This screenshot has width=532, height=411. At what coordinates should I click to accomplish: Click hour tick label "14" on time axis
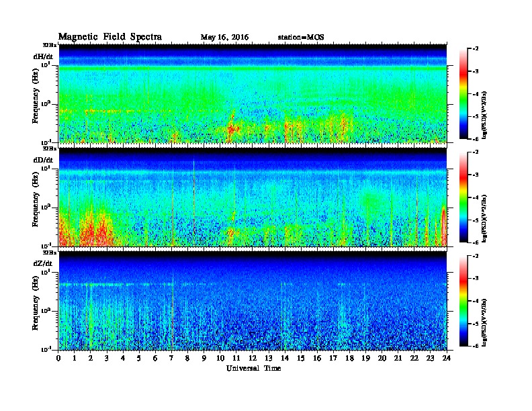(x=285, y=358)
